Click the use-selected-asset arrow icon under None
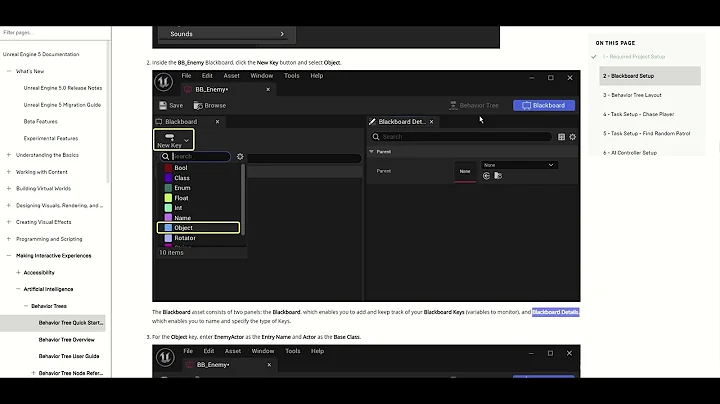 486,176
